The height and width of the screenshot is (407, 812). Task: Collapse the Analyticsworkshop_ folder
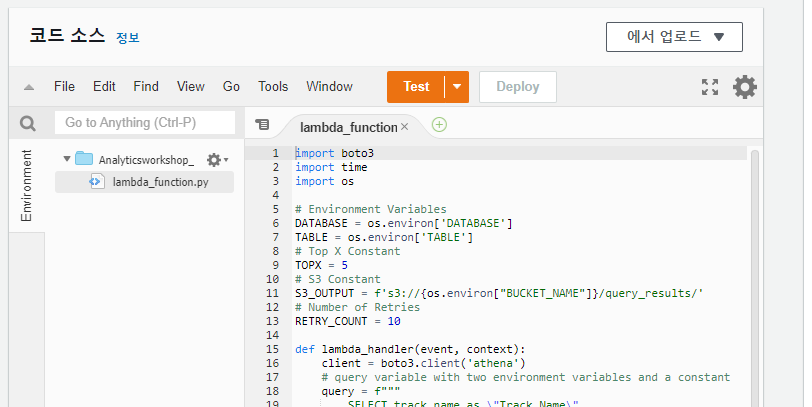point(67,158)
